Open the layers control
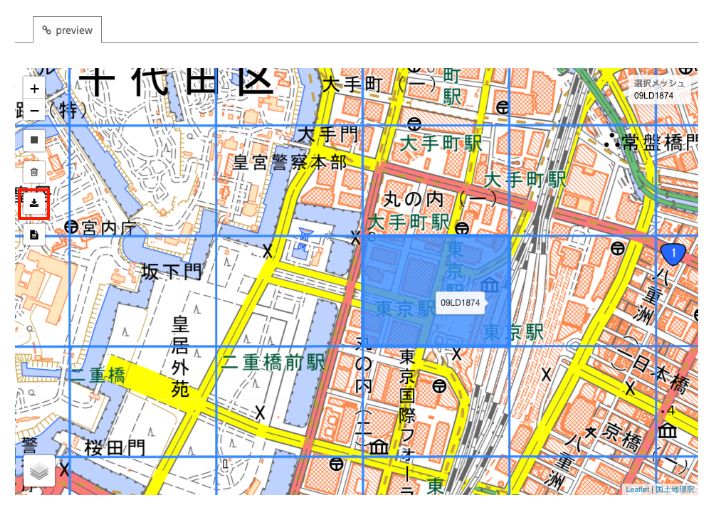The width and height of the screenshot is (716, 509). [39, 471]
